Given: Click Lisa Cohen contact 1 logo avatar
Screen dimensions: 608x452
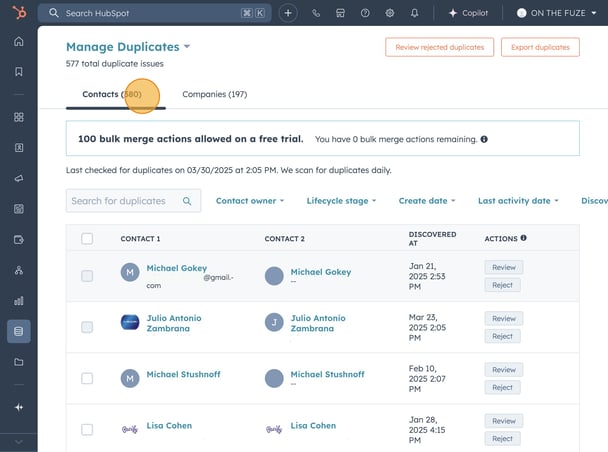Looking at the screenshot, I should (130, 429).
